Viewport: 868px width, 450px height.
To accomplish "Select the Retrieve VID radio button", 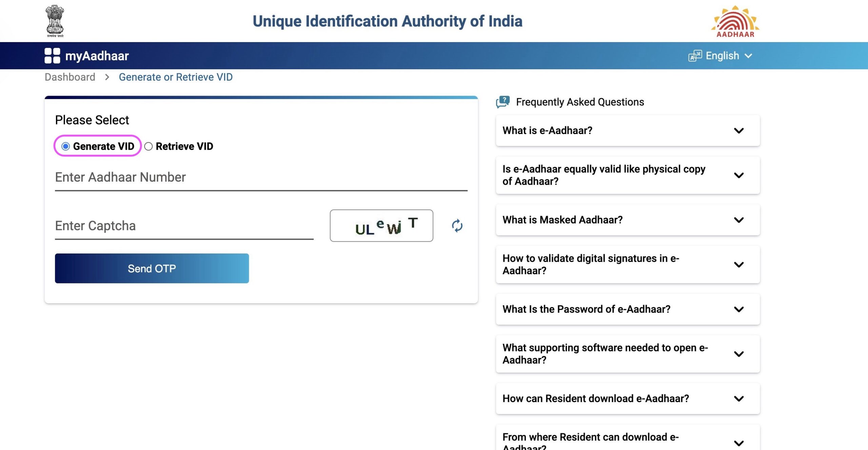I will tap(147, 146).
